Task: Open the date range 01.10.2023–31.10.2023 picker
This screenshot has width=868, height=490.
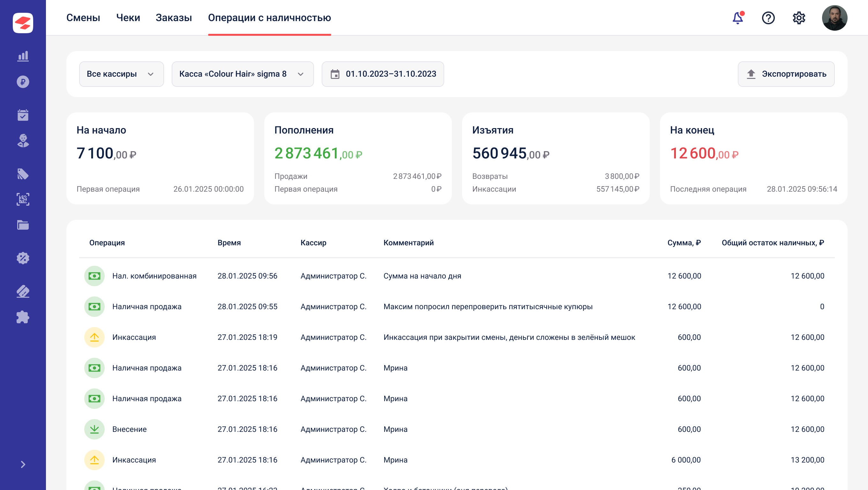Action: pos(382,74)
